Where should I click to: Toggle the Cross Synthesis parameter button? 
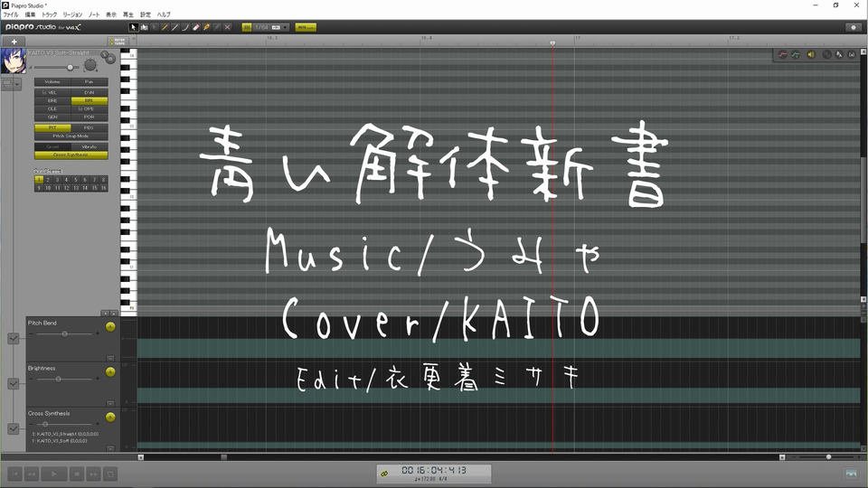71,155
